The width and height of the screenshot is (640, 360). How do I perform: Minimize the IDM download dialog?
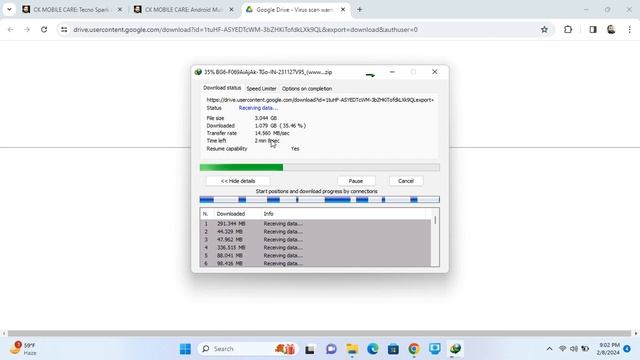pos(392,72)
